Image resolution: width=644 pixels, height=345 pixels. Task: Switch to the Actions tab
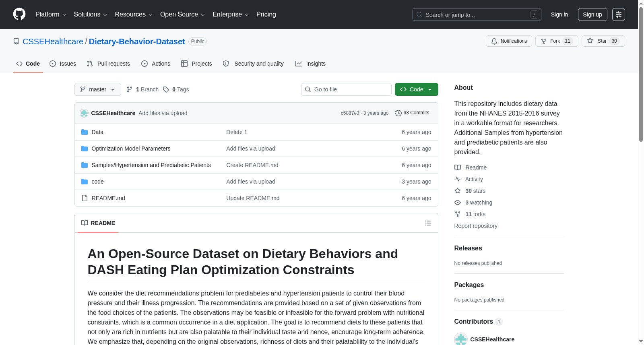tap(156, 64)
